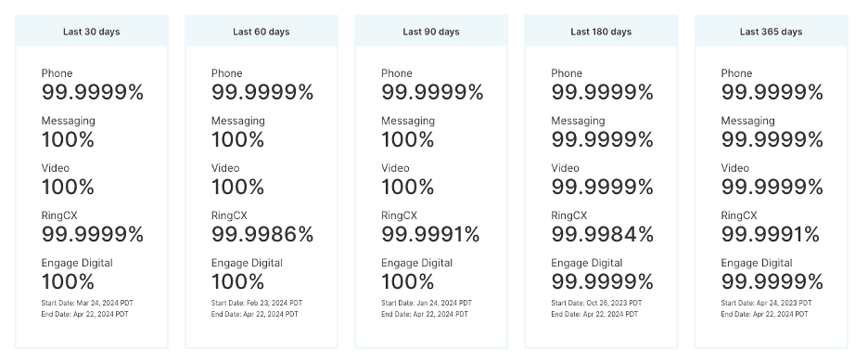
Task: Click RingCX 99.9991% value in Last 365 days
Action: tap(770, 234)
